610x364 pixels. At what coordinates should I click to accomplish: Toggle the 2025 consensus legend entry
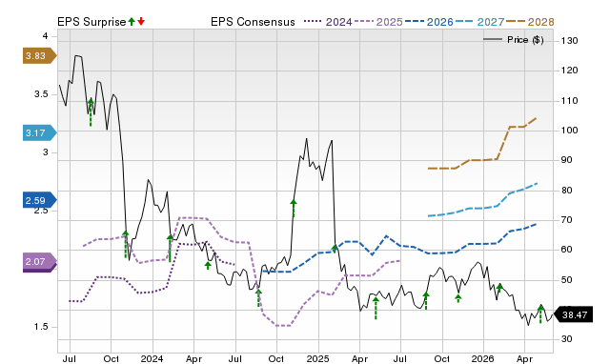click(378, 22)
